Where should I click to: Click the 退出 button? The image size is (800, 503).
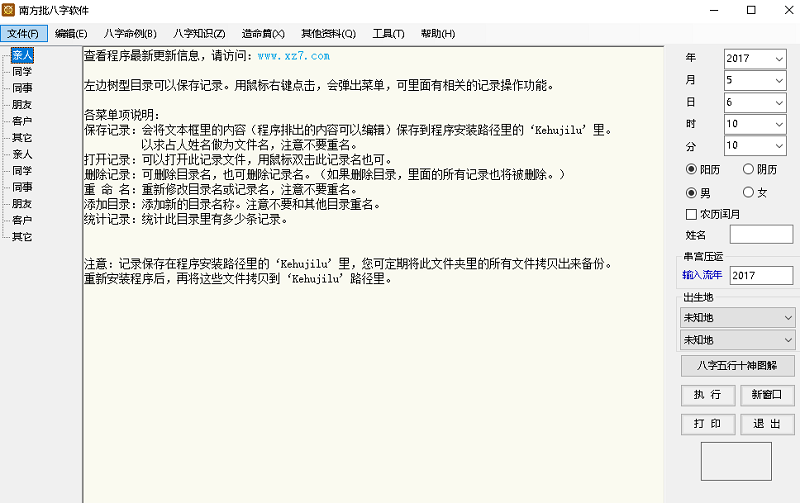(767, 424)
